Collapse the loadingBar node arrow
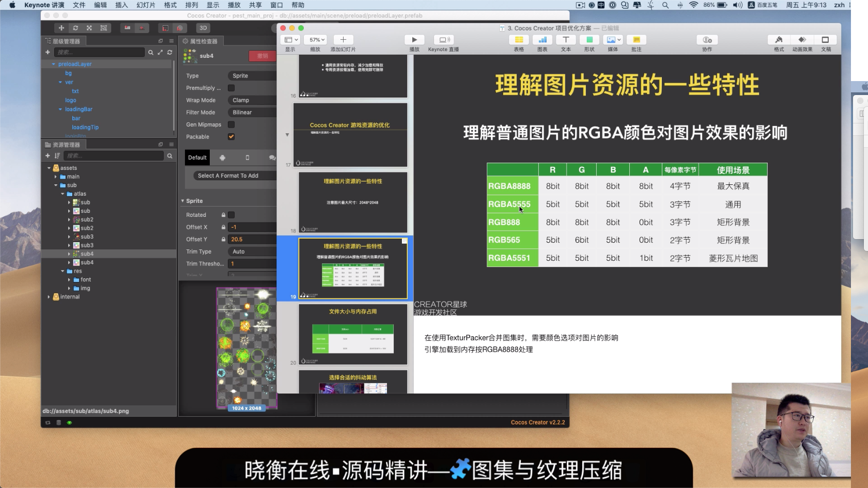The height and width of the screenshot is (488, 868). 60,109
